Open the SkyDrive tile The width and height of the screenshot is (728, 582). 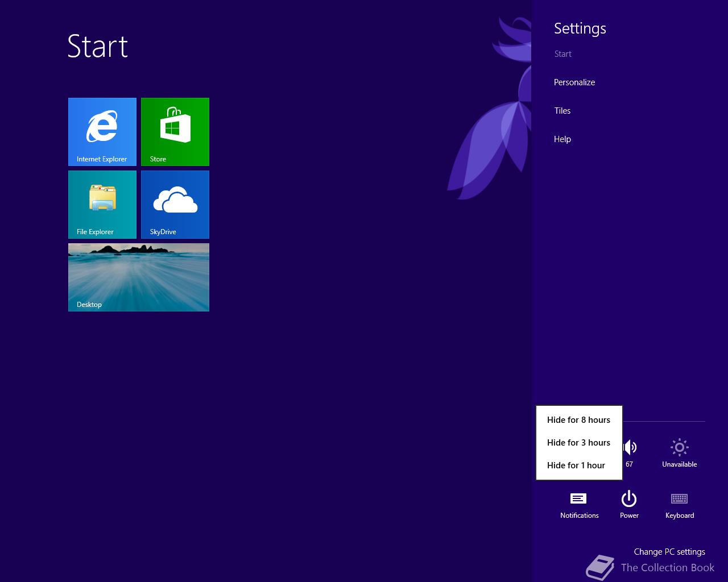[x=175, y=205]
